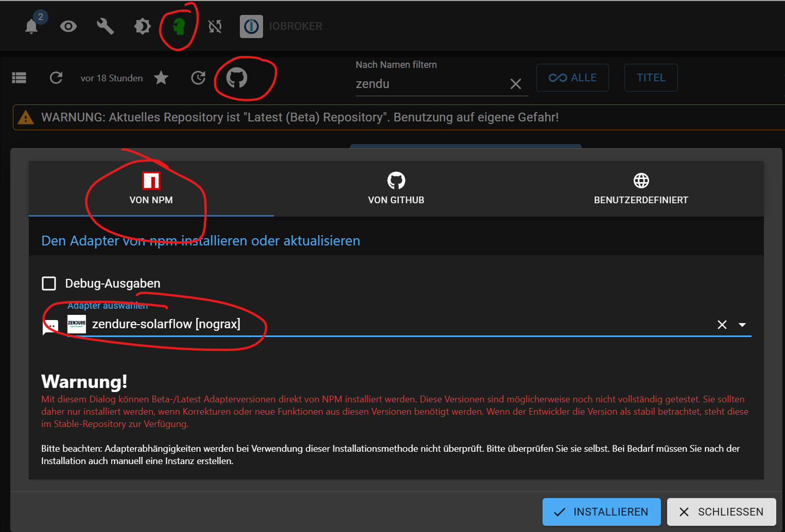785x532 pixels.
Task: Toggle the eye visibility icon in header
Action: pos(68,26)
